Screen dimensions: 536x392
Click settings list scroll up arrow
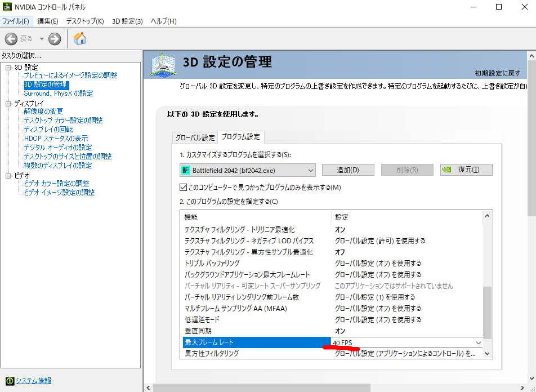[x=488, y=216]
